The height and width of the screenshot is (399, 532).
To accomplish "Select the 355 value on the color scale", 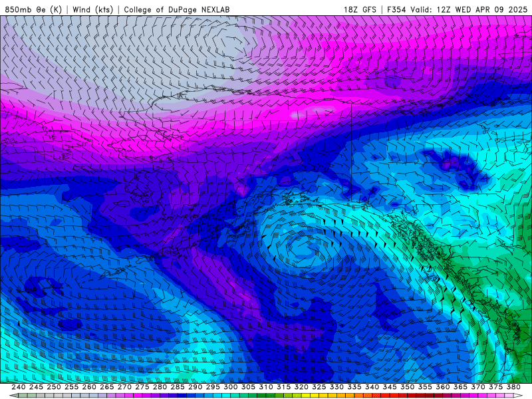I will 425,387.
